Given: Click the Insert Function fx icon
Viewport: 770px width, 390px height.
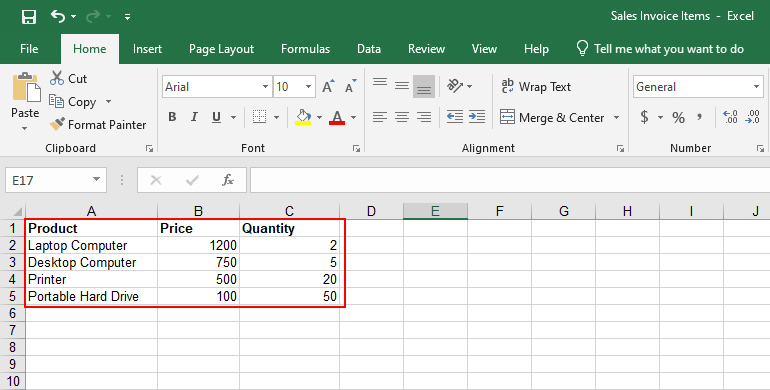Looking at the screenshot, I should pyautogui.click(x=227, y=180).
